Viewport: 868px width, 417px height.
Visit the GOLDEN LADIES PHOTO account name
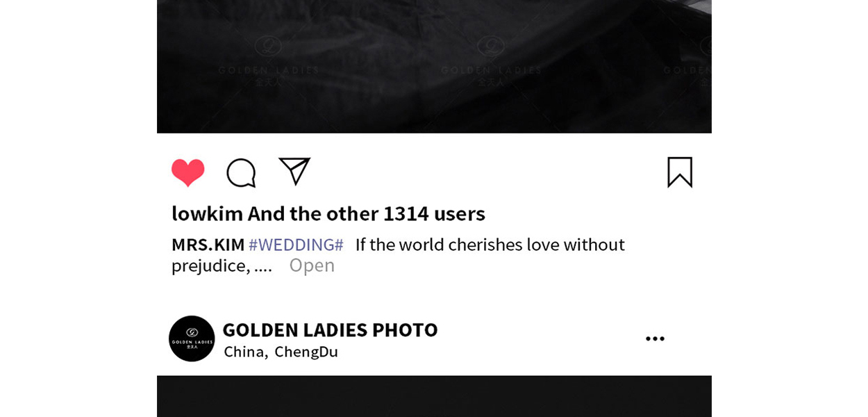click(330, 329)
